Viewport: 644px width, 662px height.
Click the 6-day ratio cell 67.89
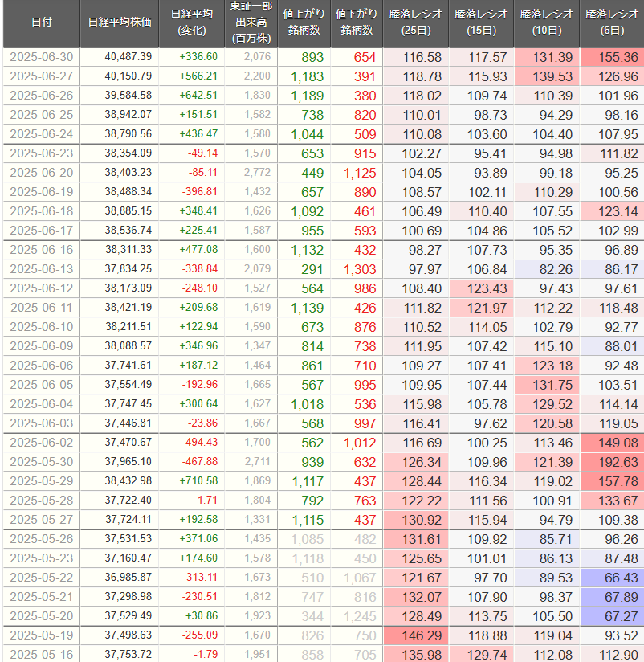[x=612, y=597]
